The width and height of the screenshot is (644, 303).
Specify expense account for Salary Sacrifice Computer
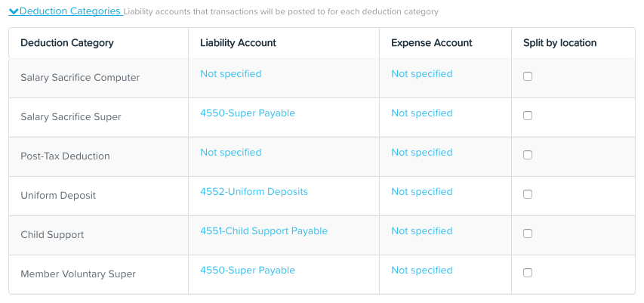tap(422, 74)
